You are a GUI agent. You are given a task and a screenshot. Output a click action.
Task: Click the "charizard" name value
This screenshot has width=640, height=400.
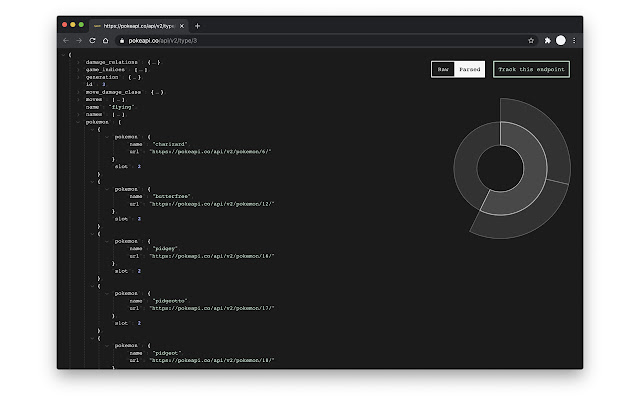(170, 144)
